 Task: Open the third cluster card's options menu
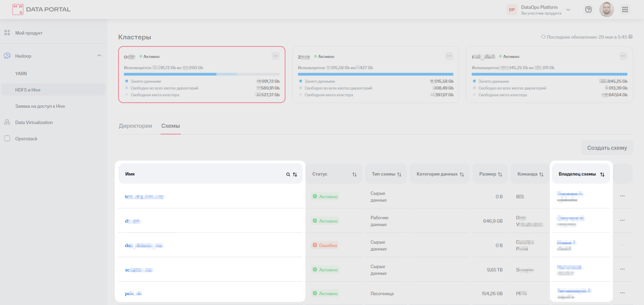click(x=623, y=56)
